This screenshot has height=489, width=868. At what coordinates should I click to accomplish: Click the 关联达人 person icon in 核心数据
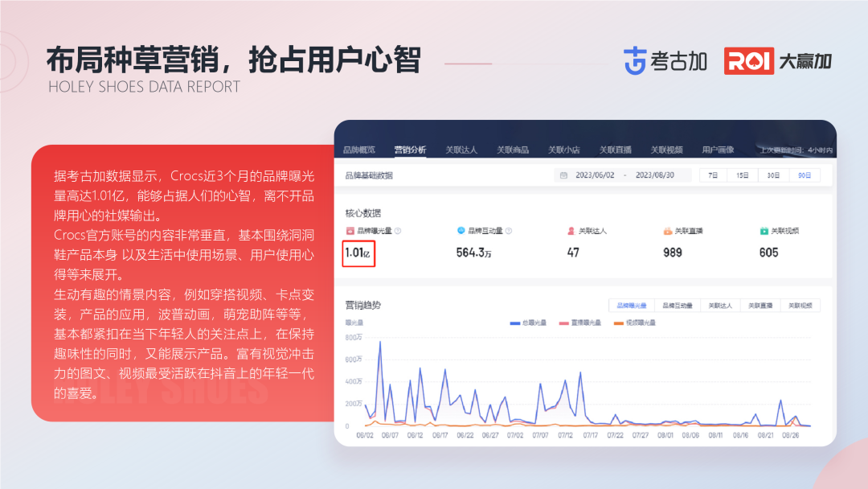571,231
